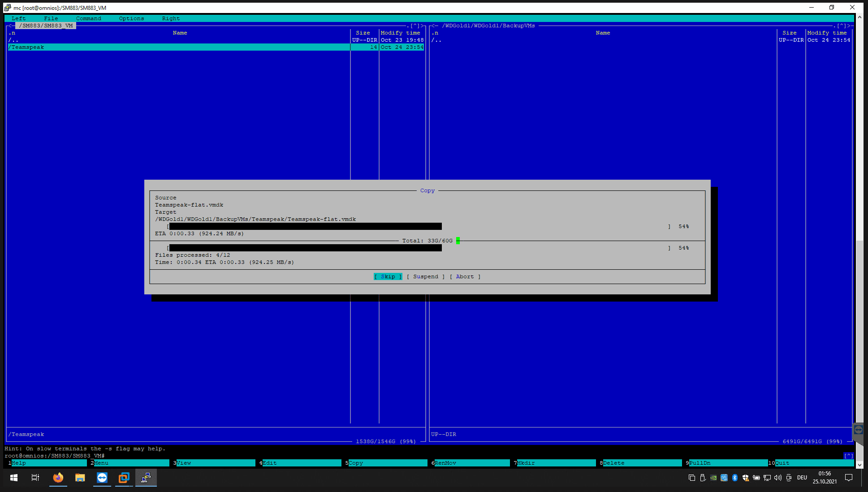
Task: Open Task View in taskbar
Action: point(35,478)
